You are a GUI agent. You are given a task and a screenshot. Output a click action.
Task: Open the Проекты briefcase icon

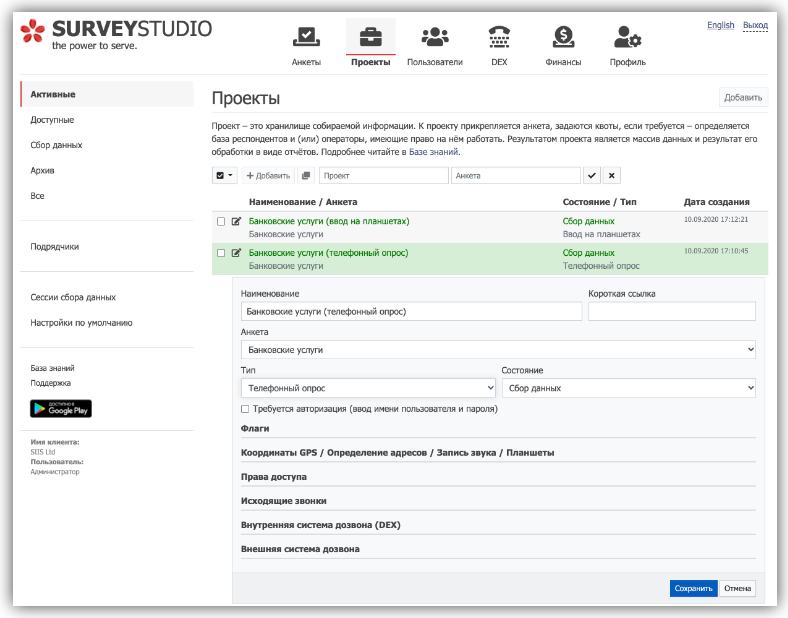click(x=370, y=37)
